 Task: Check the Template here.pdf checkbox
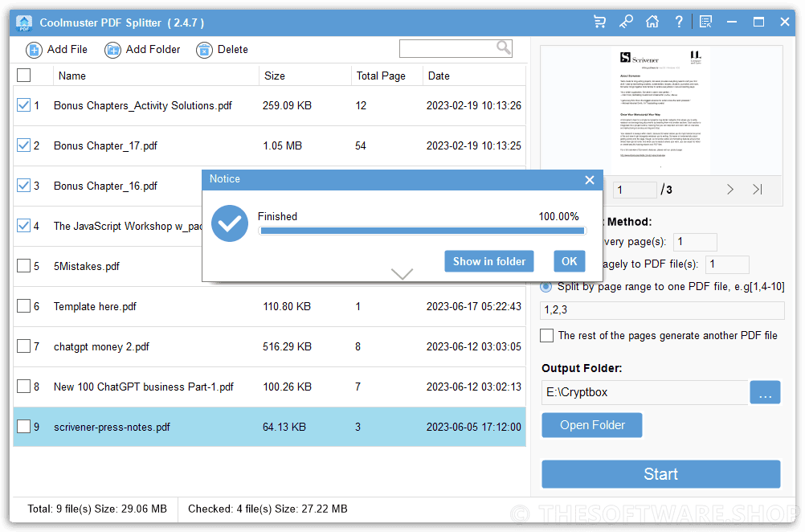23,306
